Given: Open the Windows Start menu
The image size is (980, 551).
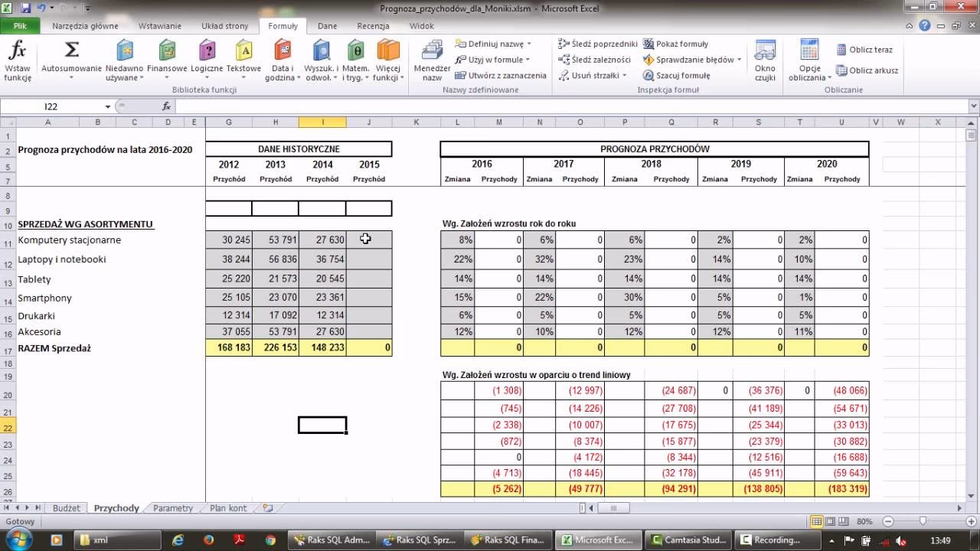Looking at the screenshot, I should [18, 539].
